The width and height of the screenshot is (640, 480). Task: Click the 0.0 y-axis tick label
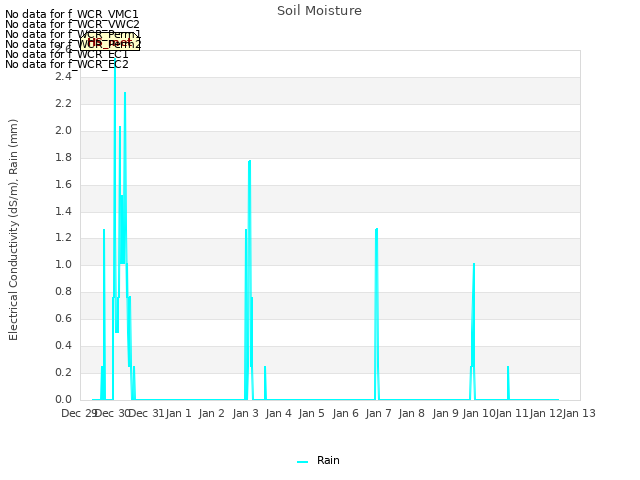pos(63,399)
